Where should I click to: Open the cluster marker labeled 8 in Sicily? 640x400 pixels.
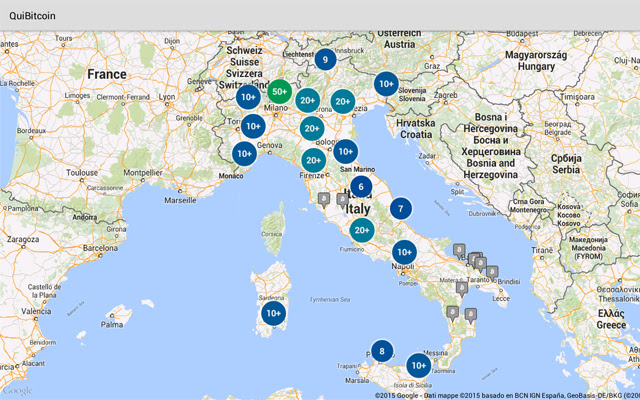pos(382,351)
